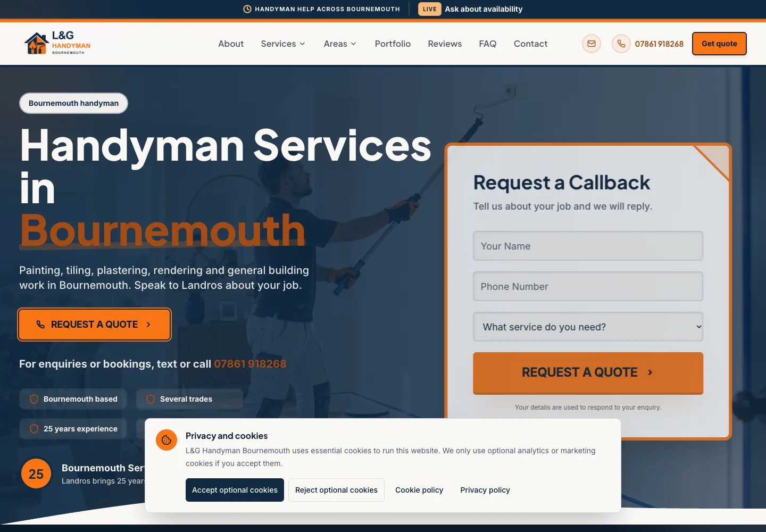Viewport: 766px width, 532px height.
Task: Click the header phone number 07861 918268
Action: 659,44
